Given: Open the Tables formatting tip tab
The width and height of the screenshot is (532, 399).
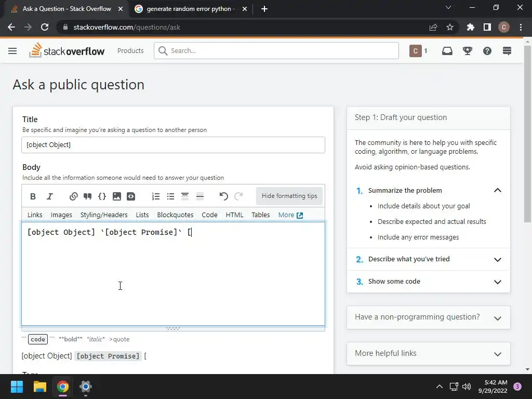Looking at the screenshot, I should pyautogui.click(x=261, y=215).
